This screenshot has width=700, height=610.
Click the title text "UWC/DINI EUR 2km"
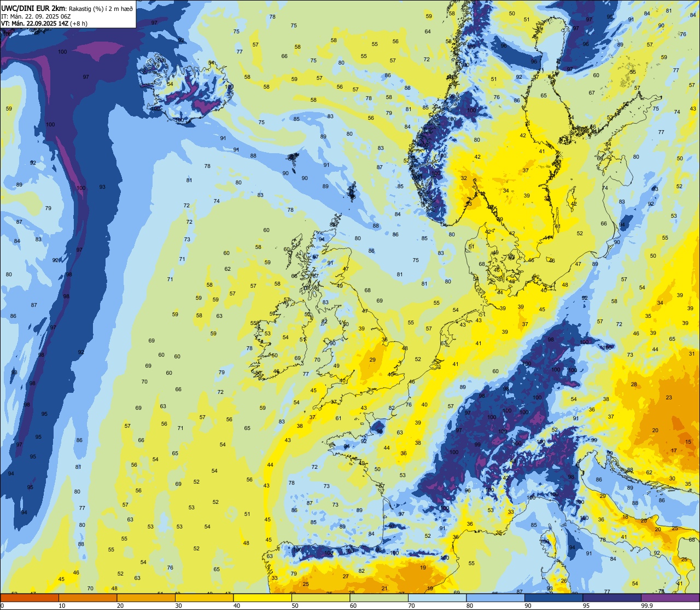pyautogui.click(x=33, y=9)
